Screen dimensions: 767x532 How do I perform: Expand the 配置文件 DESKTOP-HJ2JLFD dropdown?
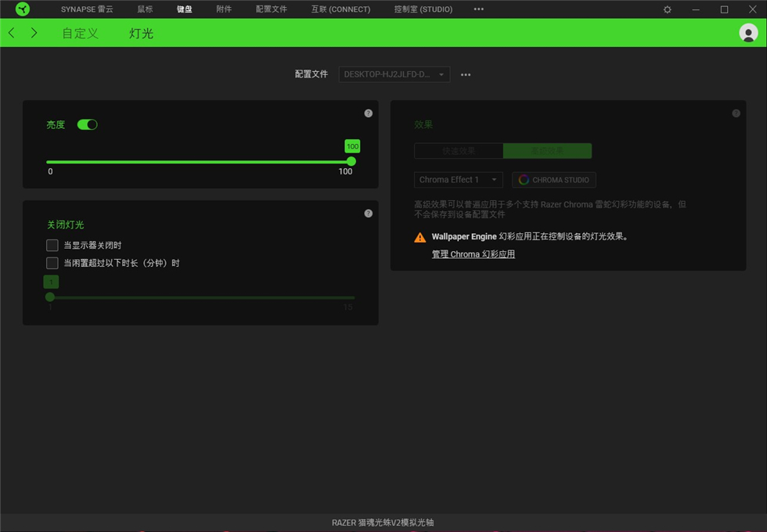pos(394,74)
